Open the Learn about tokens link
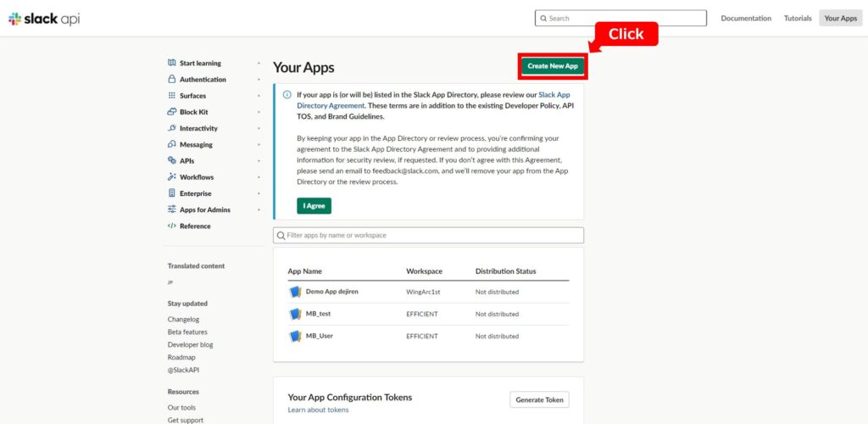This screenshot has width=868, height=424. click(319, 410)
